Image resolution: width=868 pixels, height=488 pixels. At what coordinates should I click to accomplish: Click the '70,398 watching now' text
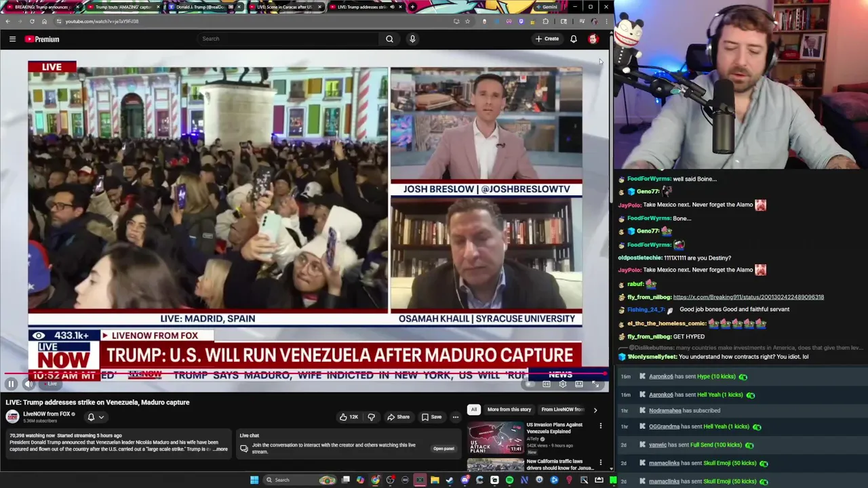pos(31,435)
